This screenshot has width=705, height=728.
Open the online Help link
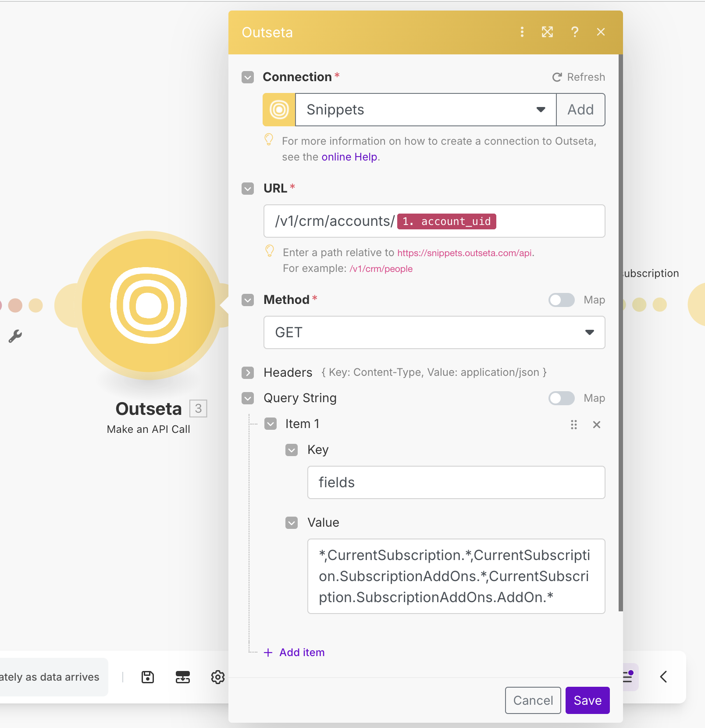[x=349, y=157]
